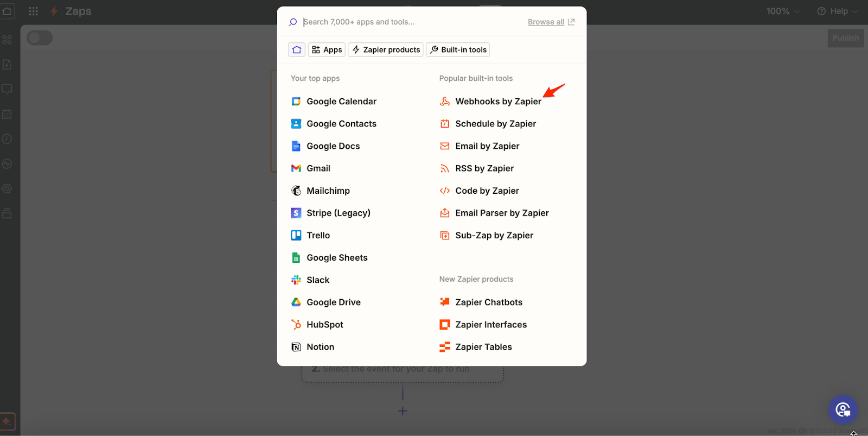Click the Notion icon

point(296,347)
